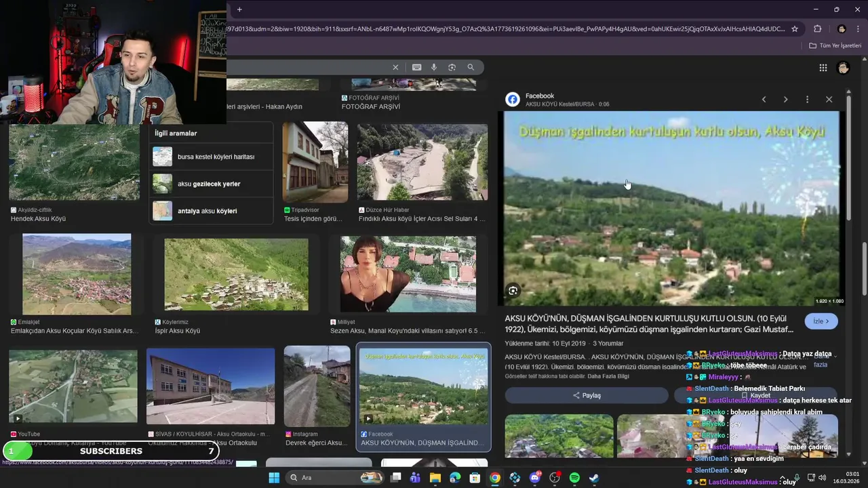
Task: Open the Chrome profile avatar in toolbar
Action: click(x=842, y=29)
